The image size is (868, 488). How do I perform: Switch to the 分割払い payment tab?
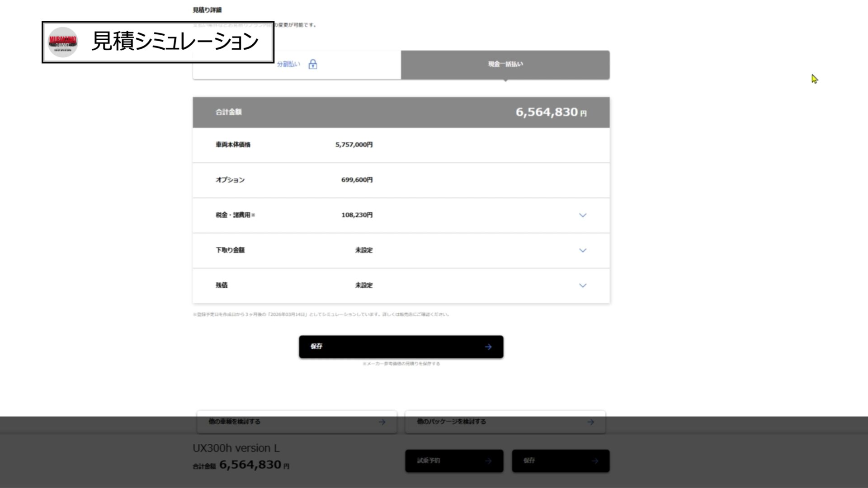pos(288,64)
